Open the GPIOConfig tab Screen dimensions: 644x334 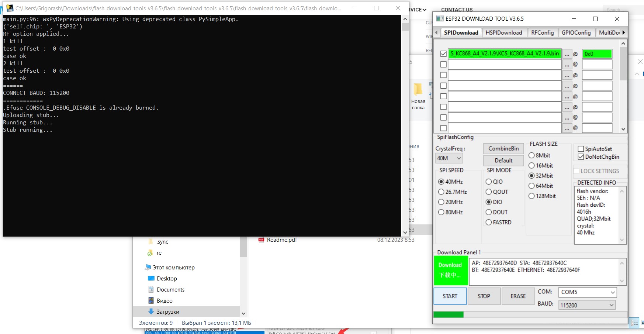(x=576, y=32)
